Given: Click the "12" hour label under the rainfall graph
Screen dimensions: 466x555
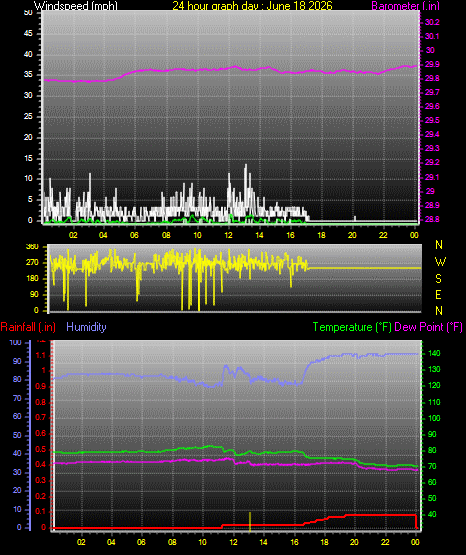Looking at the screenshot, I should pyautogui.click(x=233, y=542).
